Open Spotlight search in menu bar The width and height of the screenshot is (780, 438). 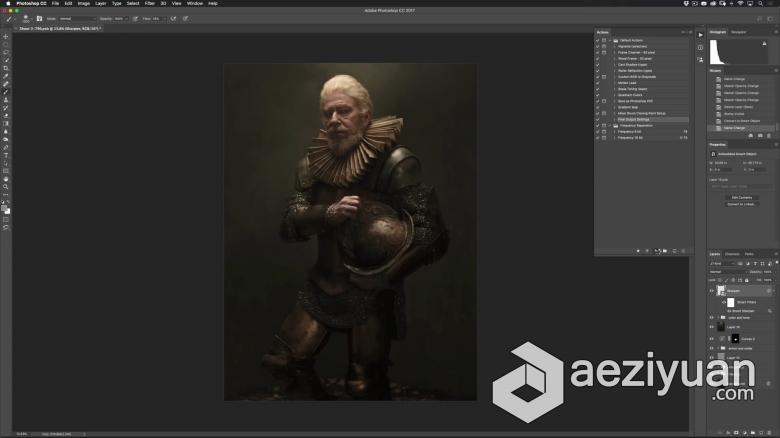760,3
